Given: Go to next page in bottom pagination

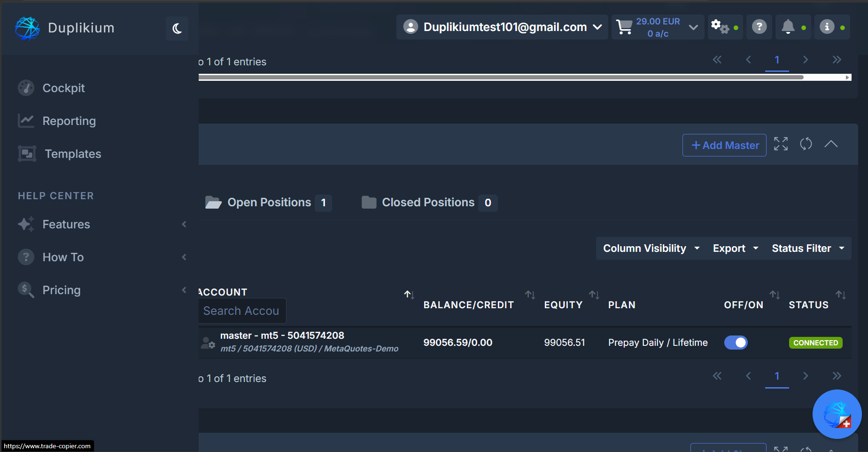Looking at the screenshot, I should [x=806, y=376].
